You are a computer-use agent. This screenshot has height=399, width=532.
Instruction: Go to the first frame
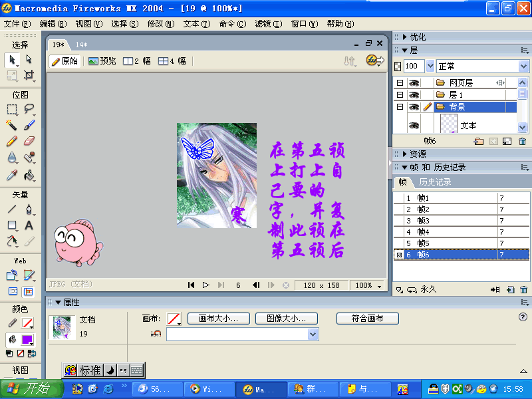pyautogui.click(x=191, y=285)
